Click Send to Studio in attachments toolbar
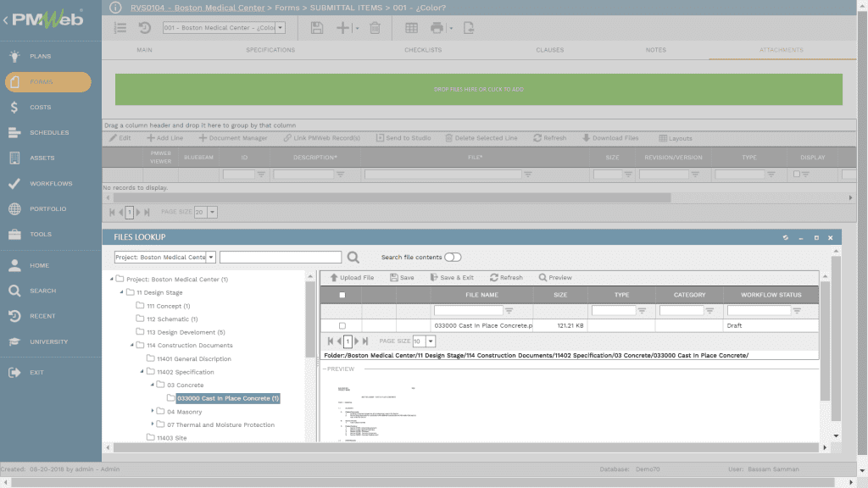Viewport: 868px width, 488px height. (403, 138)
